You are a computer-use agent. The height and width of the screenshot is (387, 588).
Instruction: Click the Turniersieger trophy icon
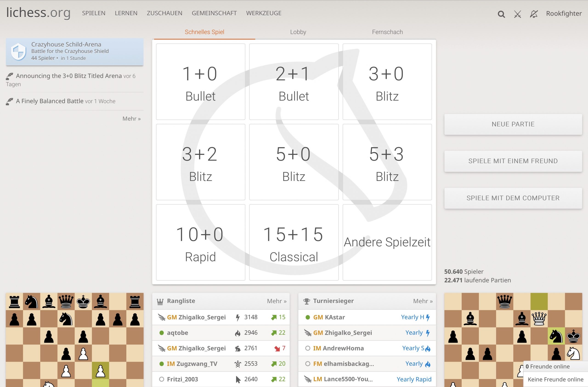[x=307, y=301]
